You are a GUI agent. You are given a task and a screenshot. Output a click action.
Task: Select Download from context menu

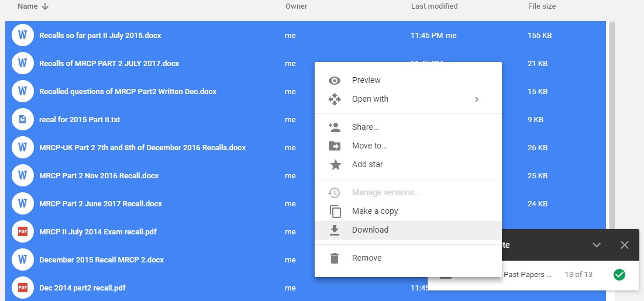370,230
